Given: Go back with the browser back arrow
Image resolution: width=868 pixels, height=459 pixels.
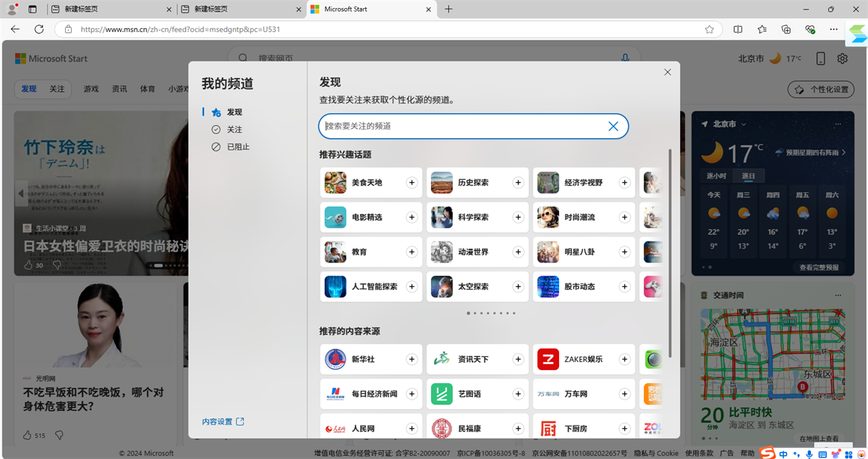Looking at the screenshot, I should 16,30.
